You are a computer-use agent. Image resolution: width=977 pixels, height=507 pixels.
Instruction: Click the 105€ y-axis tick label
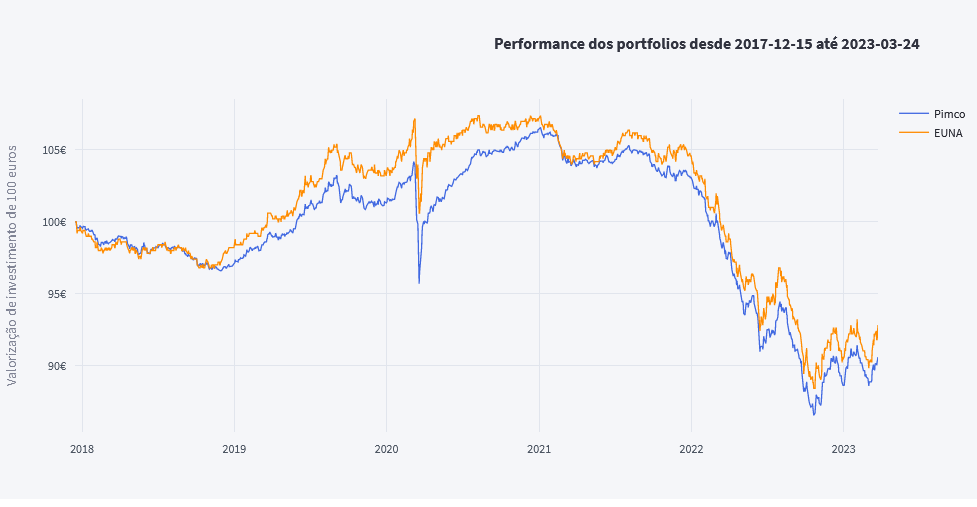coord(55,150)
